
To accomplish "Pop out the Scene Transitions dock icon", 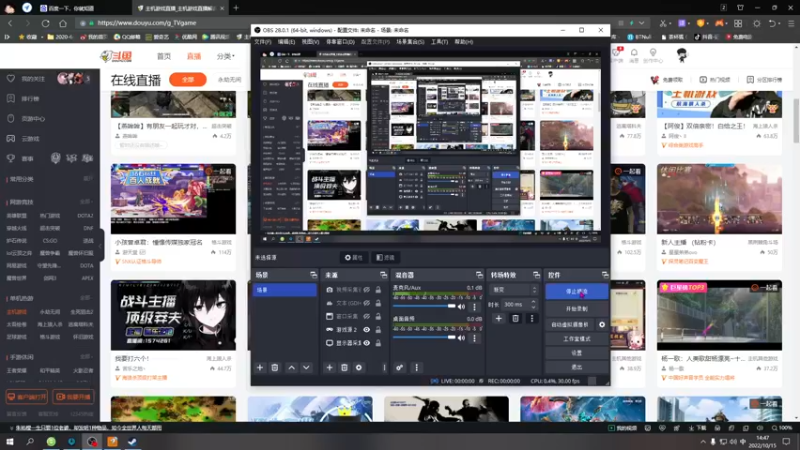I will click(536, 275).
